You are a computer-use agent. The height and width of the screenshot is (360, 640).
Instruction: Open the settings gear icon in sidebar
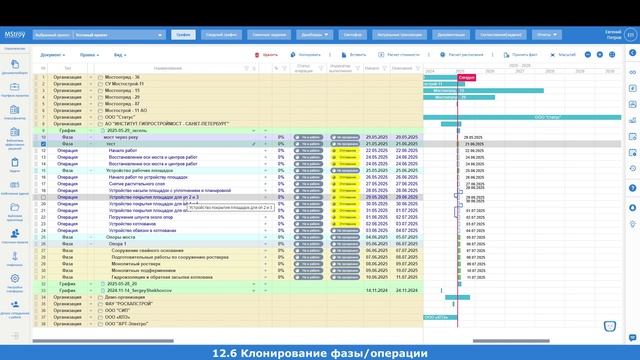click(x=15, y=278)
